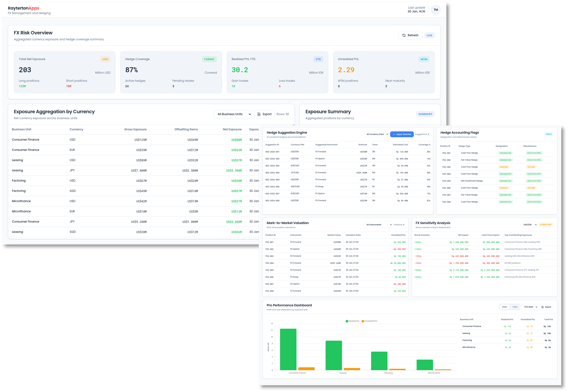
Task: Click the Apply Selected button
Action: 402,134
